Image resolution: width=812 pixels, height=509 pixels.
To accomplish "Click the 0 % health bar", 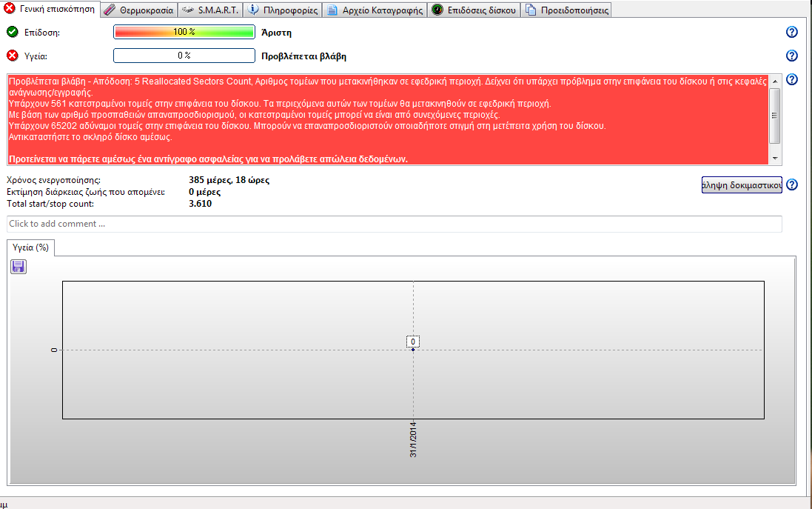I will point(184,56).
